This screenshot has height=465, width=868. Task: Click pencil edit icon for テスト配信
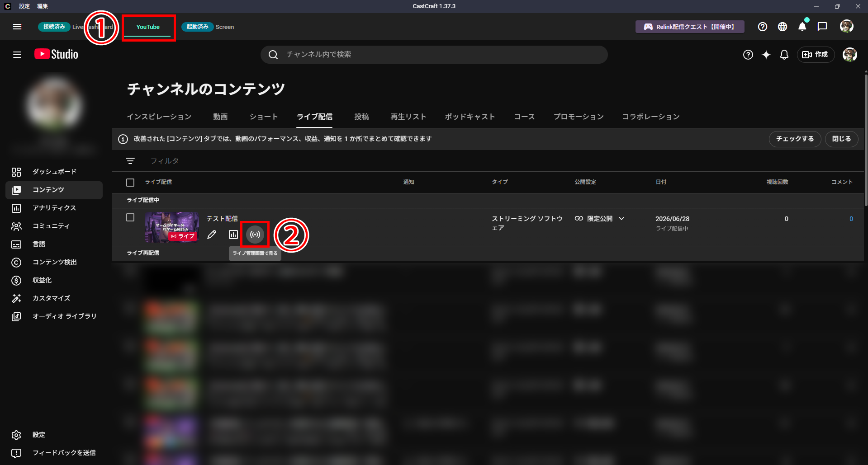(x=212, y=235)
